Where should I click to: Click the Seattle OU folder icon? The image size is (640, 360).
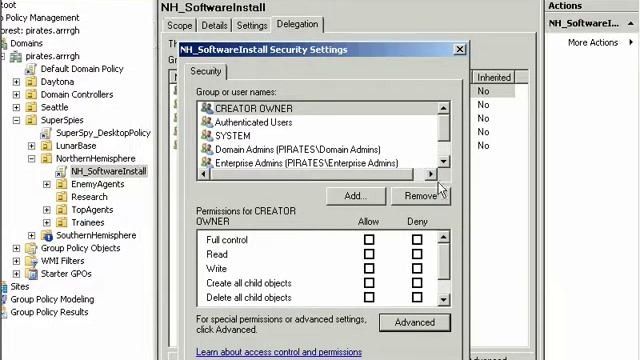tap(31, 107)
